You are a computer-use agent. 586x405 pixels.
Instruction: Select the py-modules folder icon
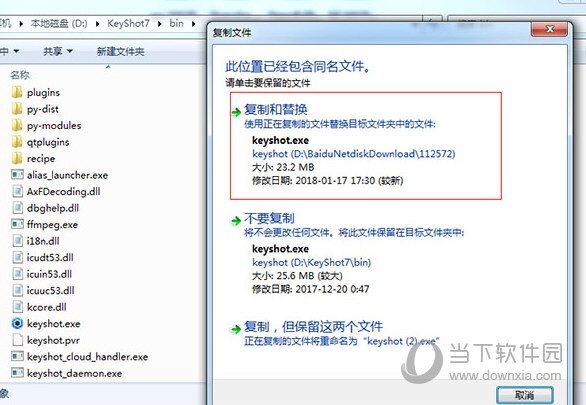(x=17, y=125)
